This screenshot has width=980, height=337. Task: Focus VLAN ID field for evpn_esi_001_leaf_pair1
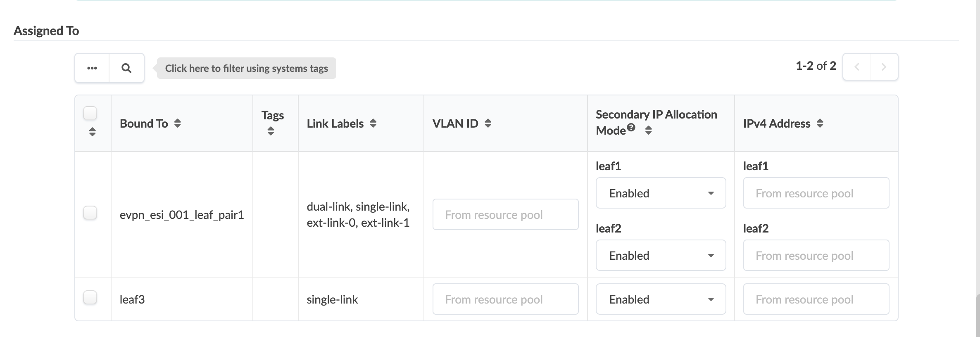(x=505, y=215)
